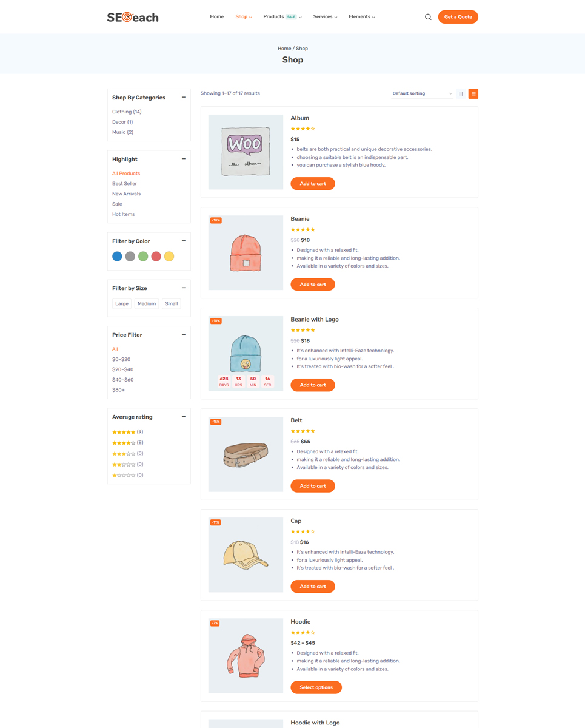This screenshot has height=728, width=585.
Task: Filter price range $20–$40
Action: point(122,369)
